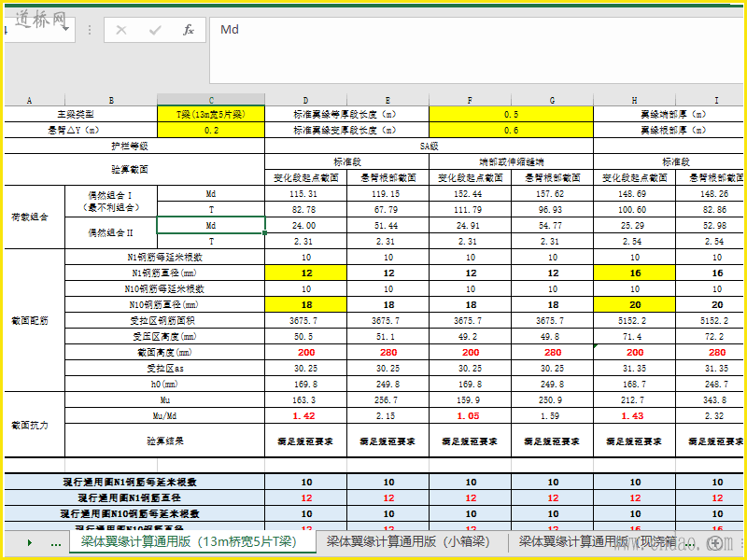Select 现行通用图N1钢筋直径 row label
Screen dimensions: 747x560
click(134, 497)
